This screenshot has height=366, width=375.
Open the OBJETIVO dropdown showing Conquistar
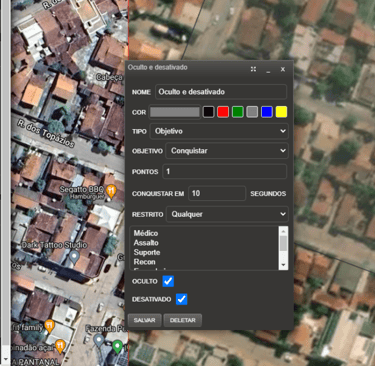click(x=227, y=151)
